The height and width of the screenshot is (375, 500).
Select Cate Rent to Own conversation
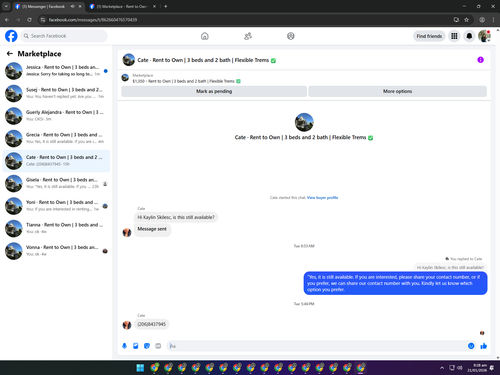click(56, 161)
